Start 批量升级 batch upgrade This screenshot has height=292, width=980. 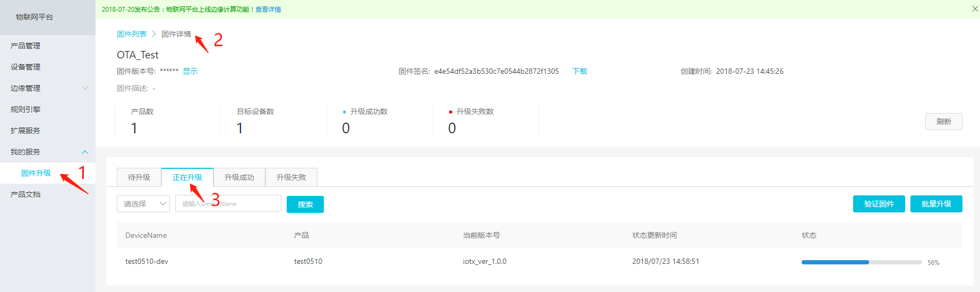pyautogui.click(x=936, y=204)
